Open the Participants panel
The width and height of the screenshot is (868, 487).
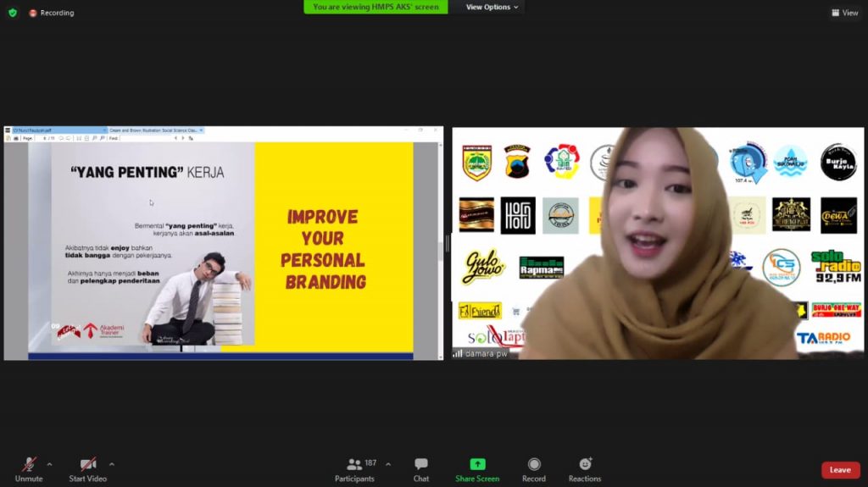pyautogui.click(x=355, y=469)
